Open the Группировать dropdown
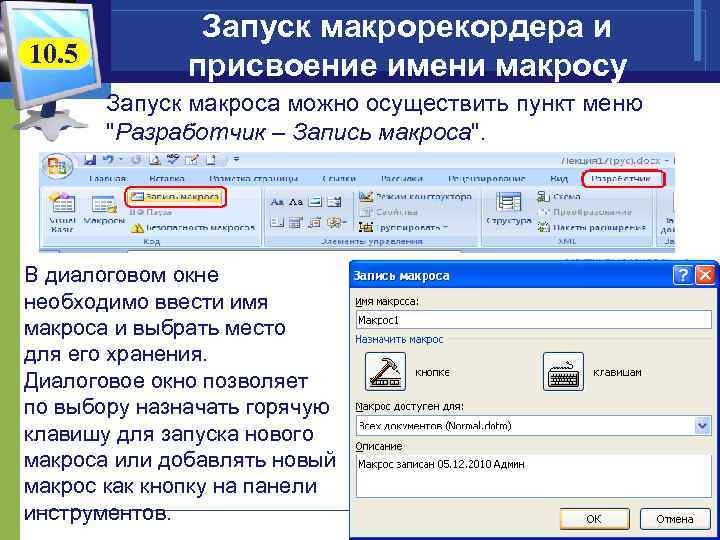This screenshot has height=540, width=720. click(404, 227)
